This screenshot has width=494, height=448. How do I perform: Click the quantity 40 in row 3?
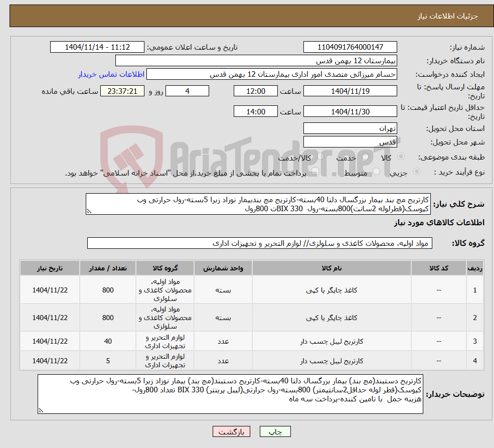[108, 341]
